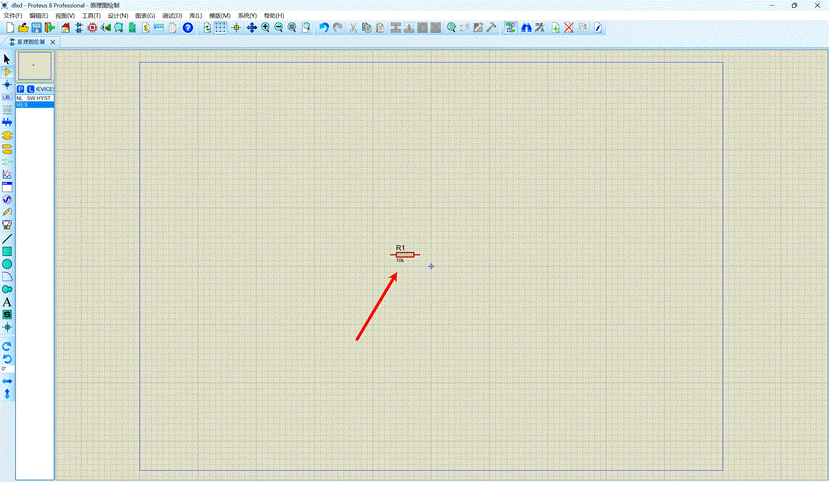Select the 2D graphics line tool
The width and height of the screenshot is (829, 482).
tap(7, 239)
